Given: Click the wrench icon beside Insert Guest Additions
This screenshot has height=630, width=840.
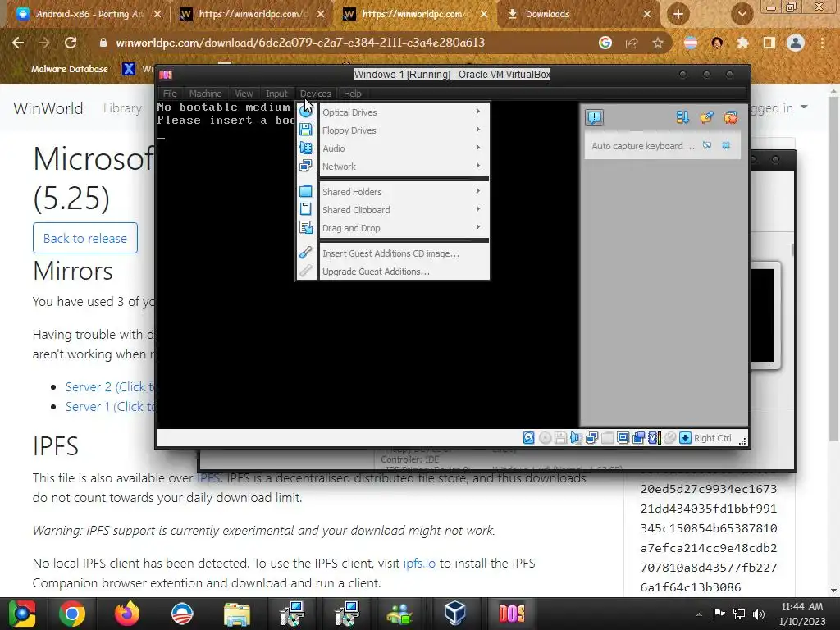Looking at the screenshot, I should [306, 253].
